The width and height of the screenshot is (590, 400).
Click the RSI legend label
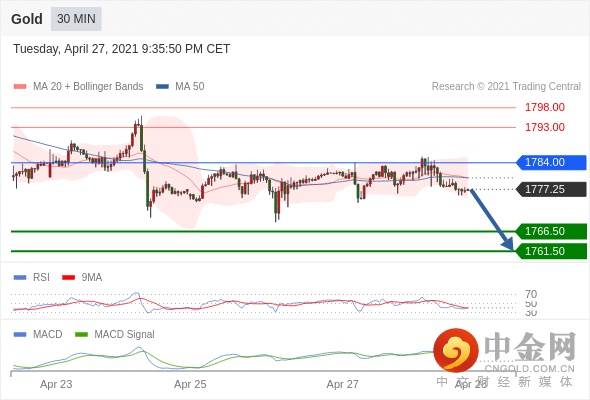pyautogui.click(x=41, y=278)
